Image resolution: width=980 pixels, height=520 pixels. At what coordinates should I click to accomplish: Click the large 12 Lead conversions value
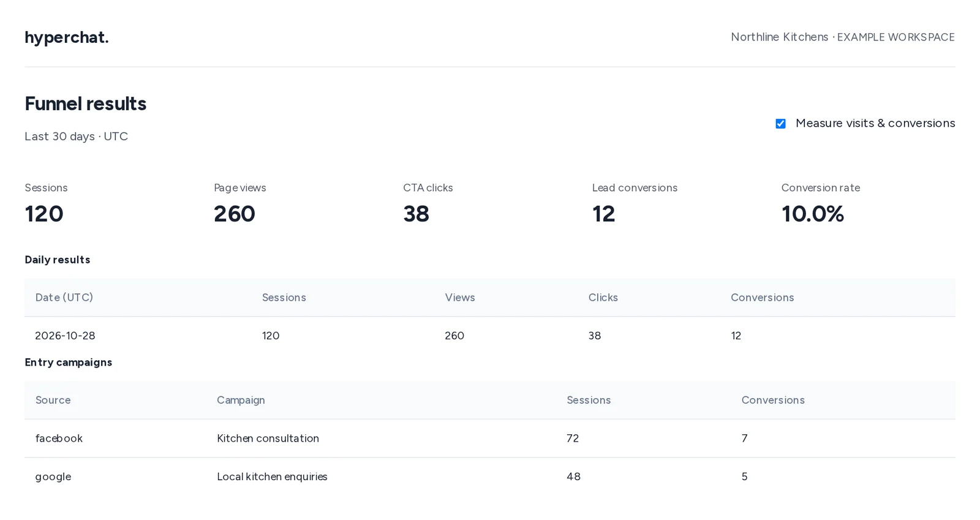604,214
